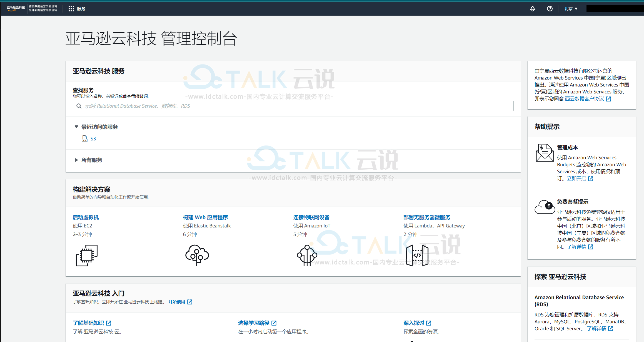Viewport: 644px width, 342px height.
Task: Click the 免费套餐提示 cloud dollar icon
Action: click(x=545, y=207)
